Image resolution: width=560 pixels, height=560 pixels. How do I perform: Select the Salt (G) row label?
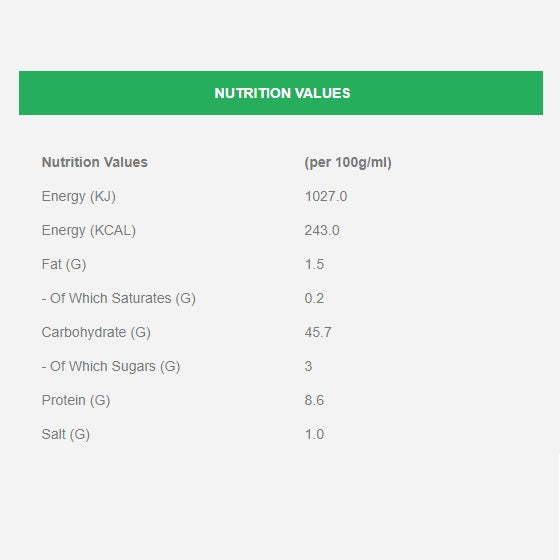tap(66, 434)
